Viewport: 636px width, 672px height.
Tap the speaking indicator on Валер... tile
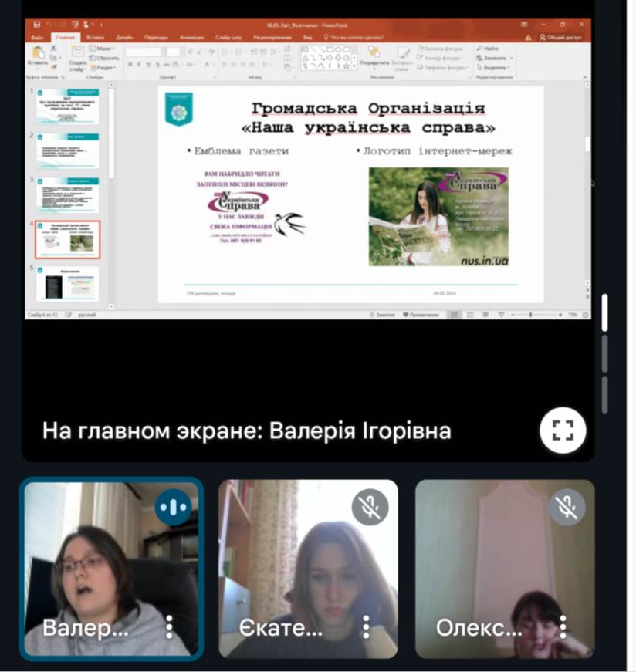click(x=173, y=508)
